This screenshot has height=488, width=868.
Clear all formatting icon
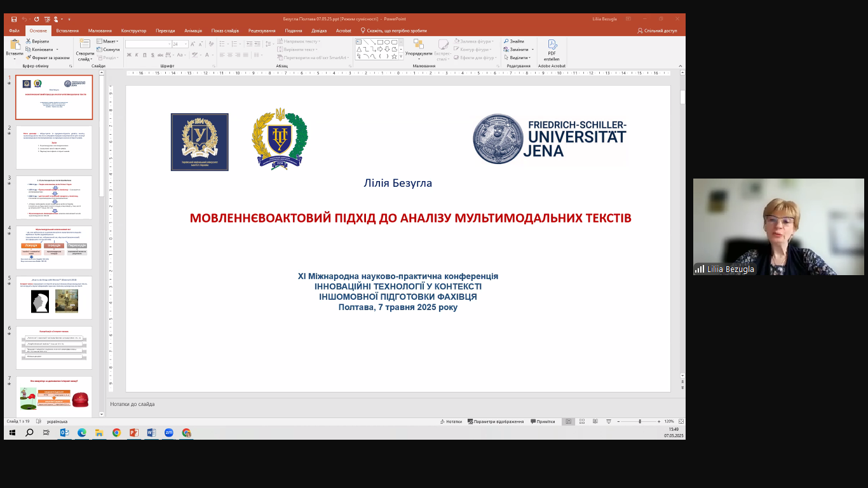[x=211, y=44]
